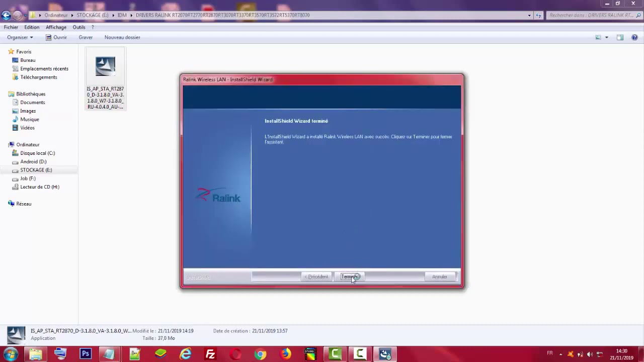Screen dimensions: 644x362
Task: Open Google Chrome from taskbar
Action: click(x=260, y=354)
